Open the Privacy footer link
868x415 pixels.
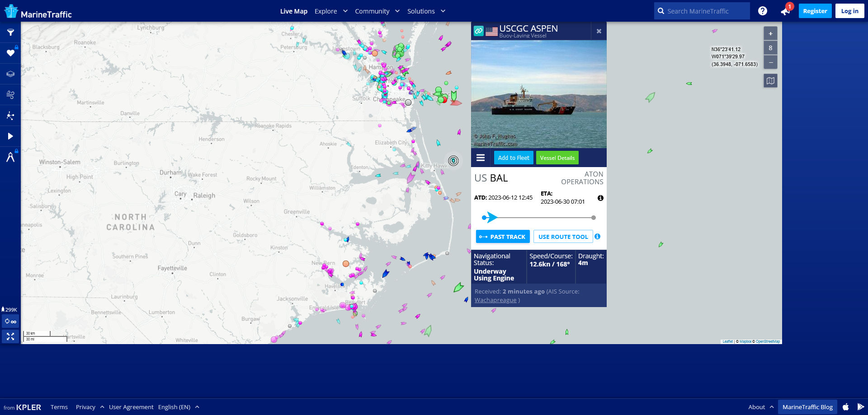click(x=85, y=407)
